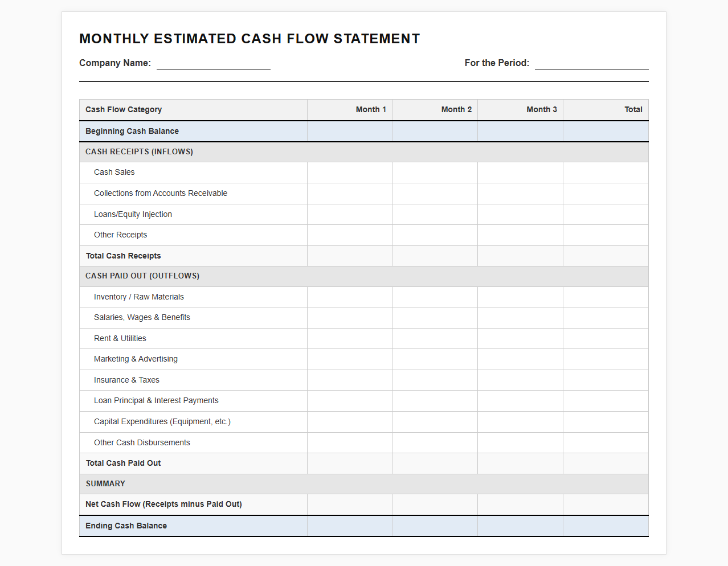
Task: Click the Beginning Cash Balance Month 1 cell
Action: tap(350, 132)
